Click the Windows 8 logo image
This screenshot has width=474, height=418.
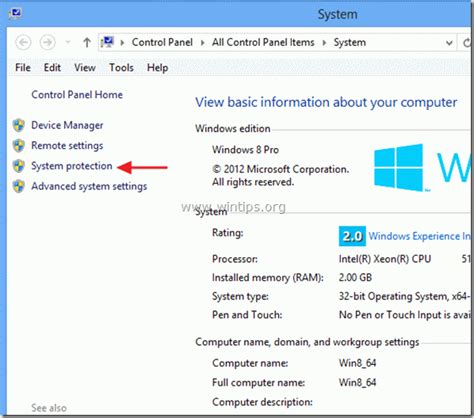point(399,168)
